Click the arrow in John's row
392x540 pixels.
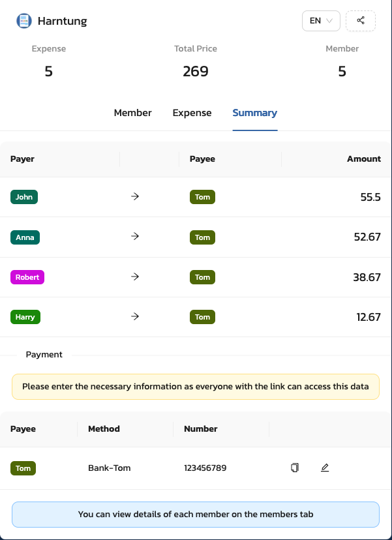point(135,196)
